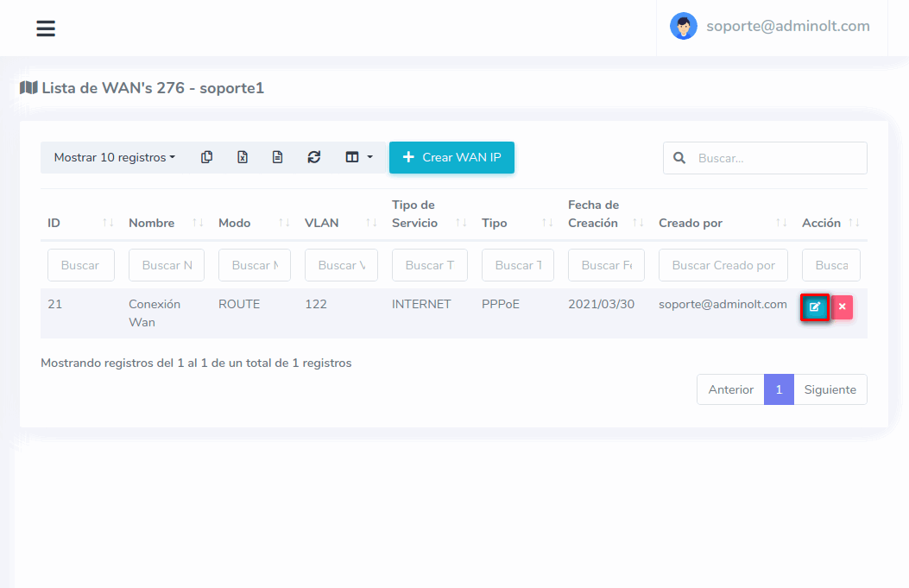Export table as CSV file icon
Screen dimensions: 909x588
point(277,157)
